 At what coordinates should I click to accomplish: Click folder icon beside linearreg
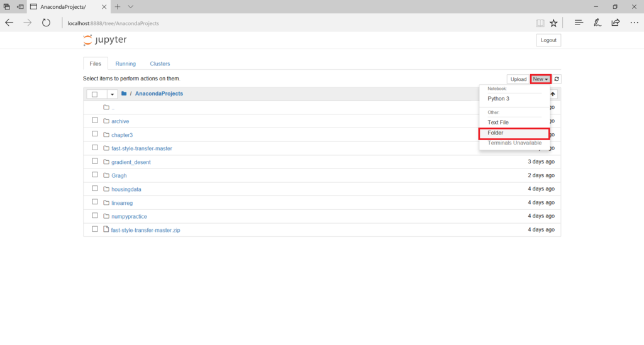106,202
